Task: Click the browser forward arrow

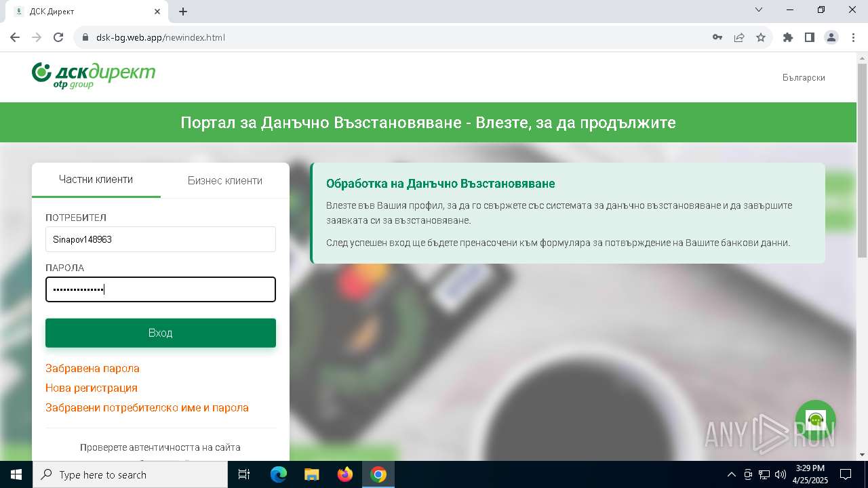Action: pos(37,37)
